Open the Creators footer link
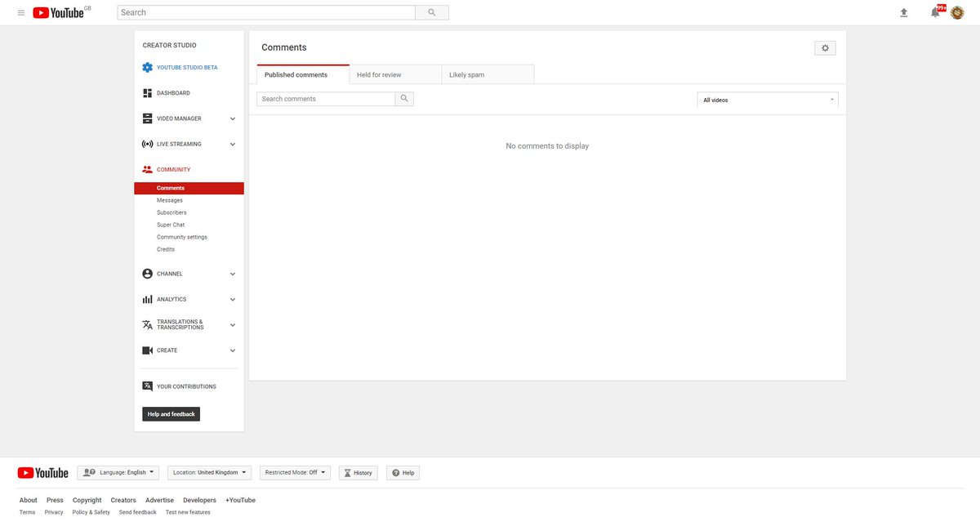Viewport: 980px width, 531px height. tap(123, 500)
